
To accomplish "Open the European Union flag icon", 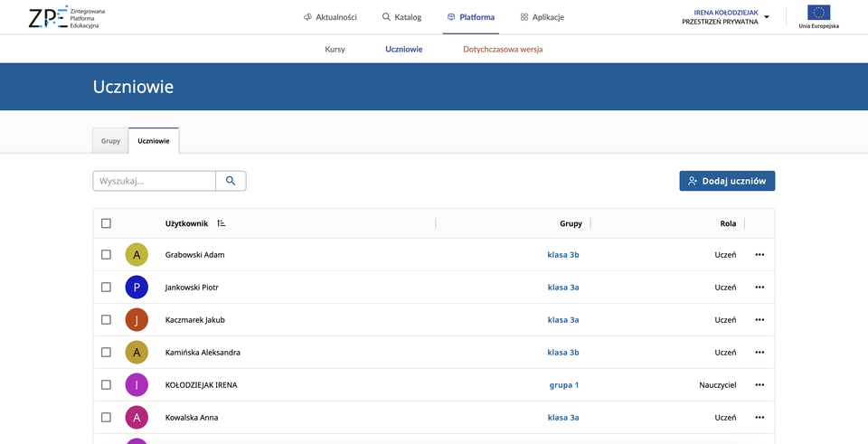I will pos(818,13).
